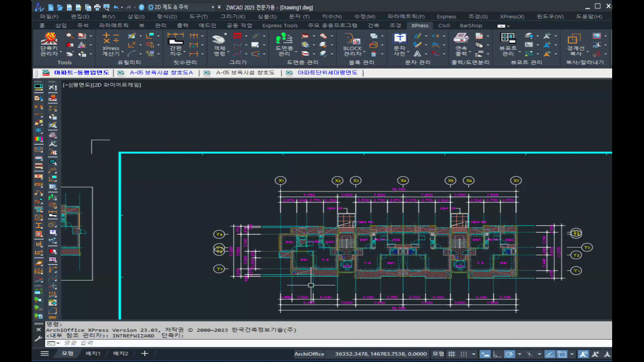Open the 객체 명령 dropdown arrow
The image size is (644, 362).
228,51
